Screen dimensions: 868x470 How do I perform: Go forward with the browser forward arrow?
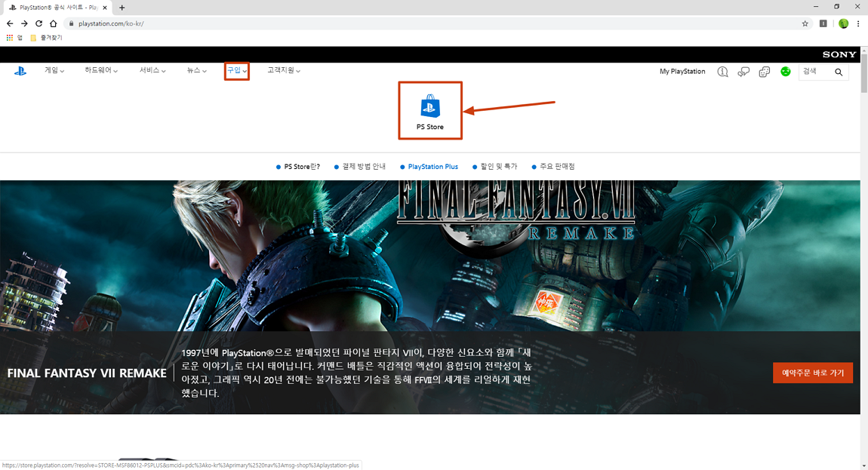pyautogui.click(x=24, y=23)
